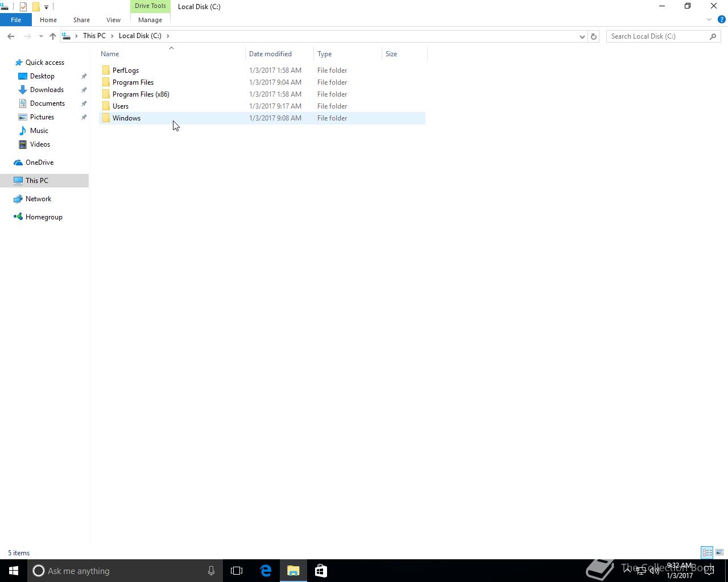Open Explorer Help with the question icon
The image size is (728, 582).
click(x=722, y=20)
